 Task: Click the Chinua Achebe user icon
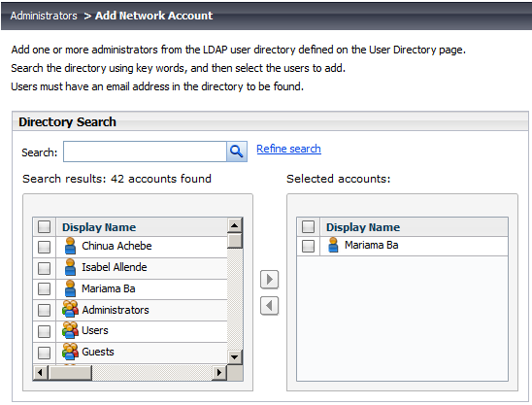pos(70,246)
